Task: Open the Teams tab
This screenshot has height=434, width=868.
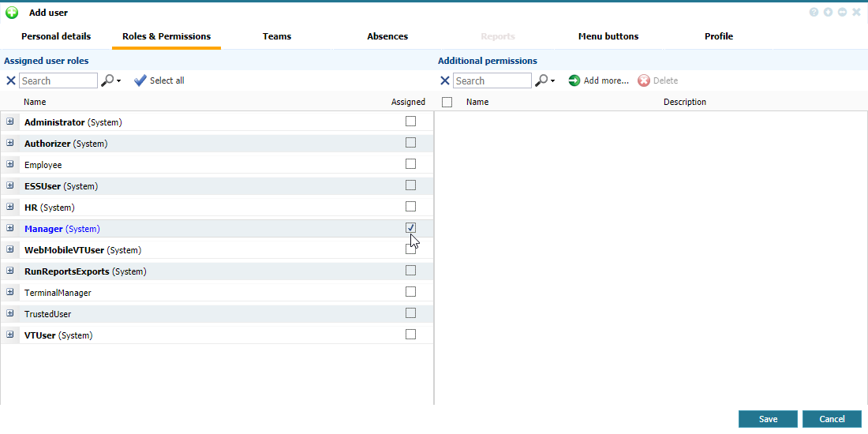Action: (x=277, y=36)
